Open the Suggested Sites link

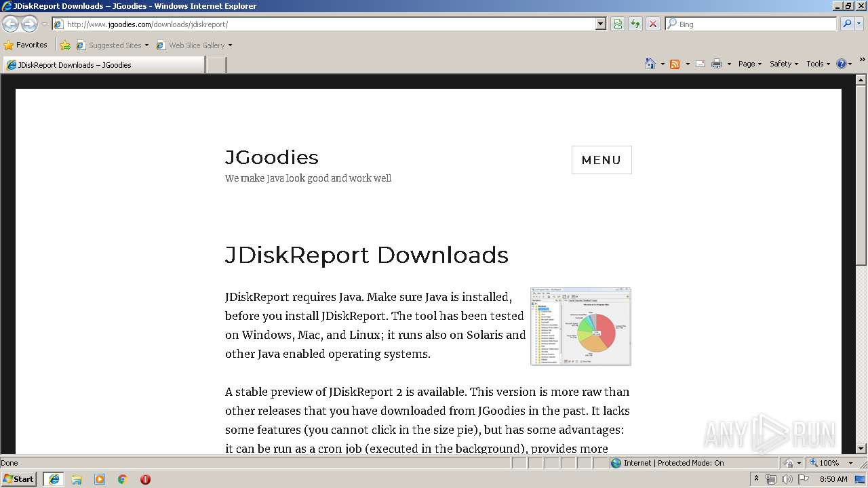pyautogui.click(x=112, y=45)
